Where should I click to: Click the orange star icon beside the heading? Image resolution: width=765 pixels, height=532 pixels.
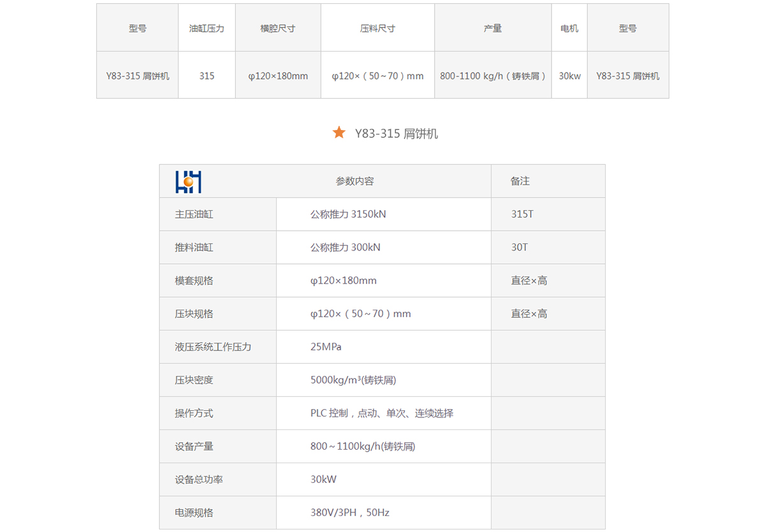(x=339, y=133)
